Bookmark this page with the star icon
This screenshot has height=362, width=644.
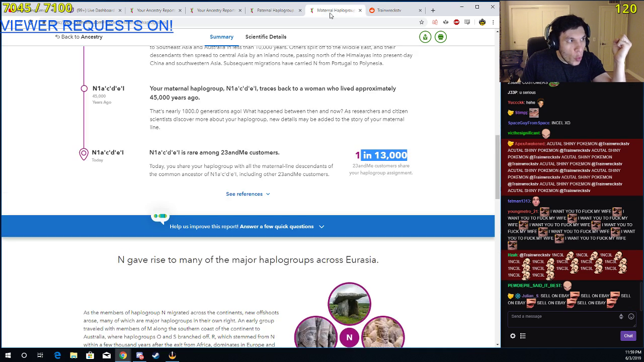tap(422, 22)
